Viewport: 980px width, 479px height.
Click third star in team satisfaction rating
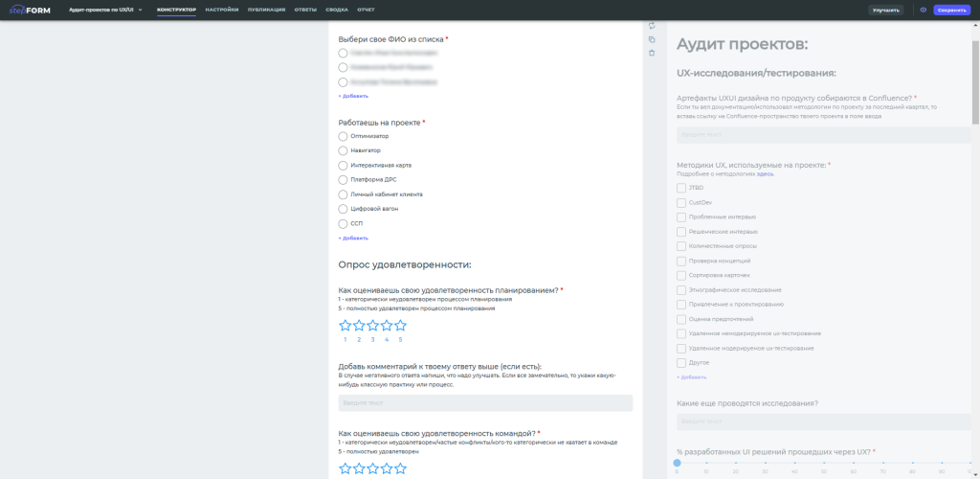click(x=373, y=468)
